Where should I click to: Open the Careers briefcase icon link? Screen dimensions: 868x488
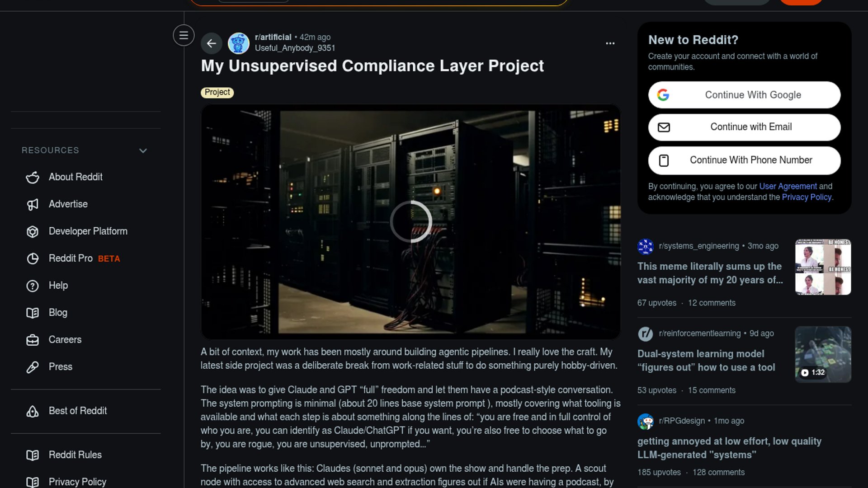pos(33,340)
